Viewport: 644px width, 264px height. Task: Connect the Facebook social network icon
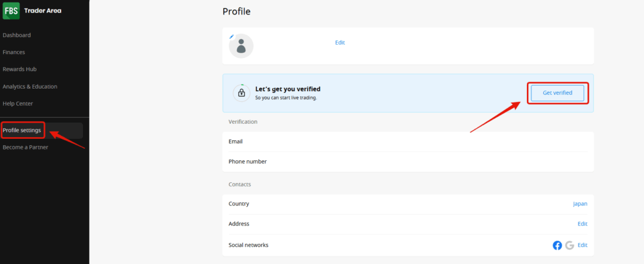[557, 245]
